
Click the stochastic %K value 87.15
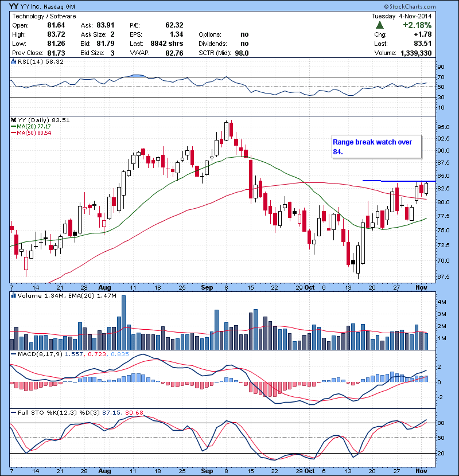111,412
